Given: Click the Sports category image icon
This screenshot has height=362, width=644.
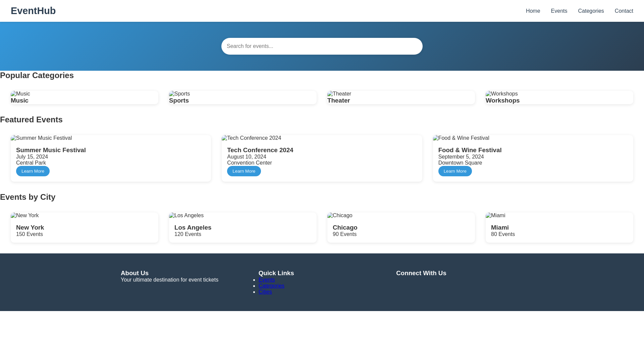Looking at the screenshot, I should click(179, 94).
